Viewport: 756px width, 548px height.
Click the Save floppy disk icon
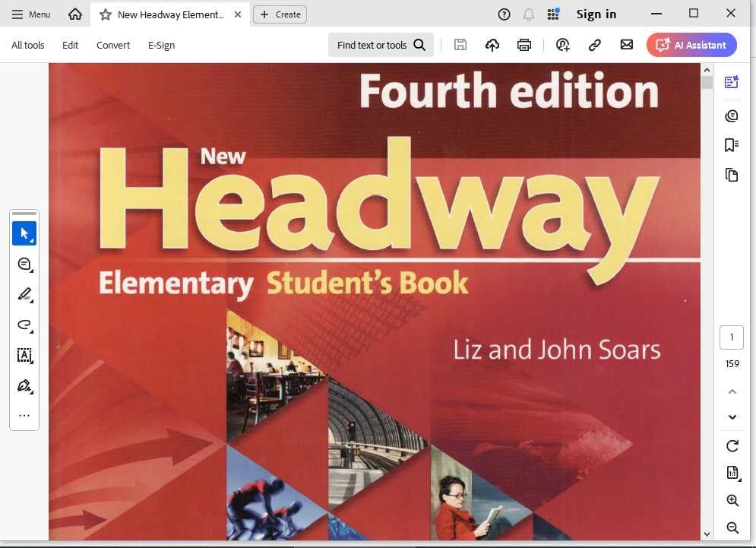[x=460, y=45]
